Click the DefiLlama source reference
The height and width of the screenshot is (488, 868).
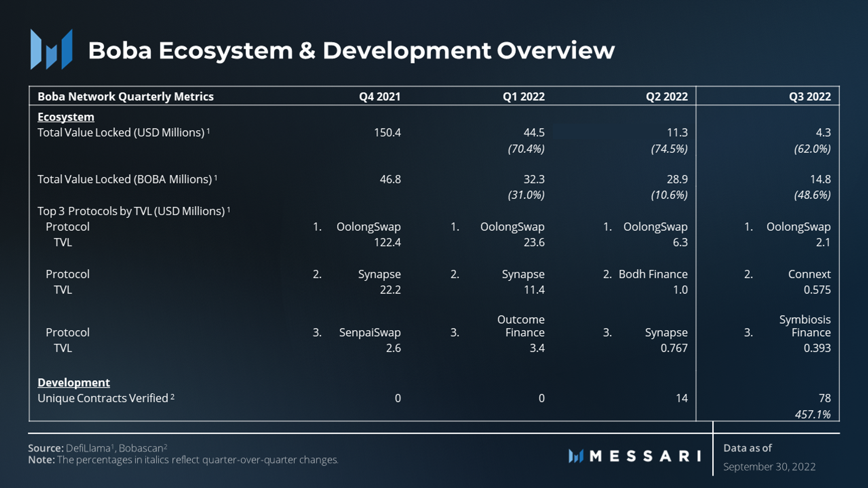pos(88,448)
